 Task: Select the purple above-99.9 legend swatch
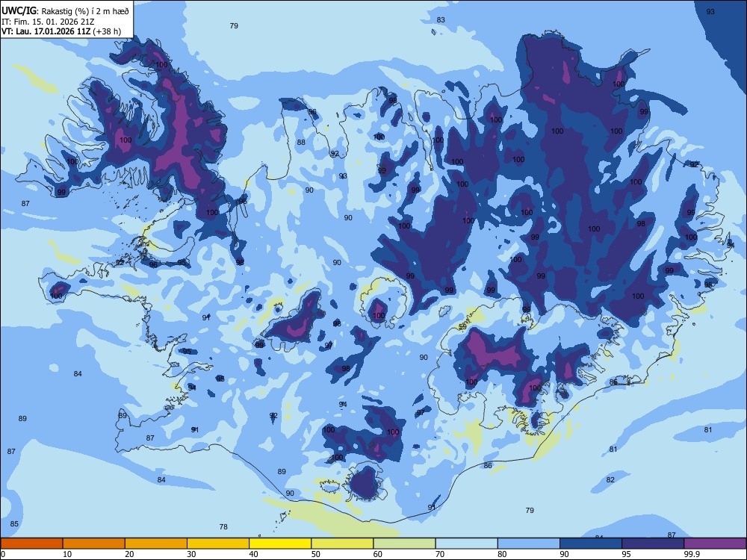click(x=715, y=544)
